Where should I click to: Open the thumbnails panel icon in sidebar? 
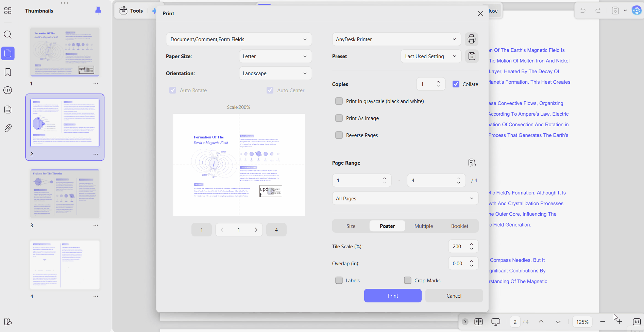point(8,53)
